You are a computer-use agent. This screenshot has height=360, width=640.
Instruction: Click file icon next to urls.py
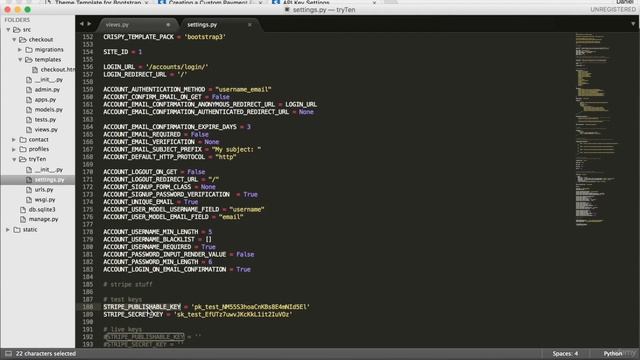coord(29,190)
